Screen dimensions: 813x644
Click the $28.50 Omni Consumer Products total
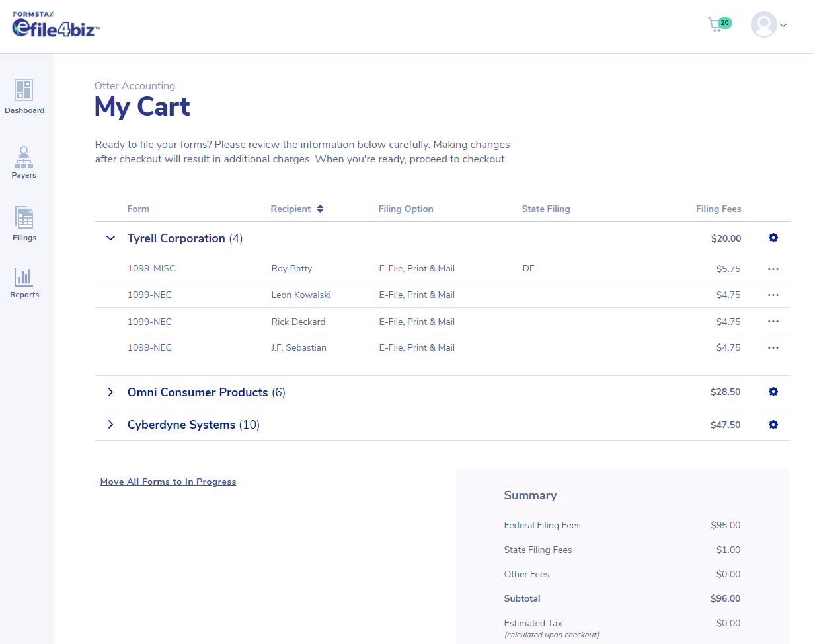[726, 392]
